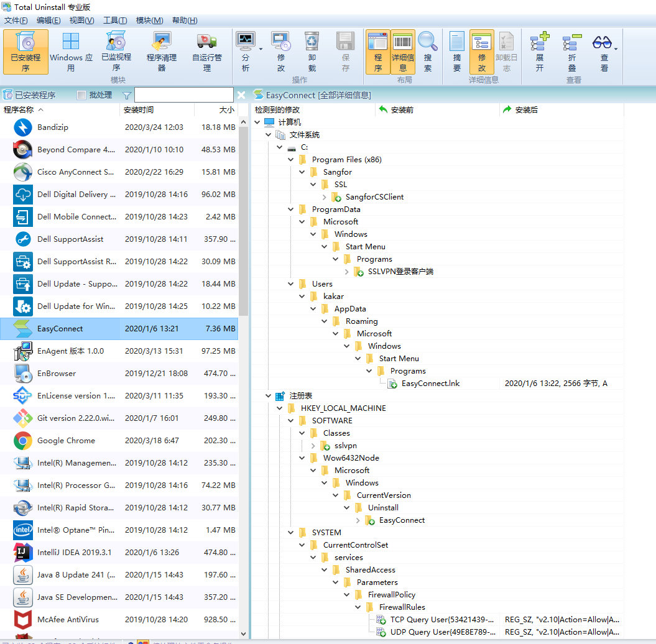The width and height of the screenshot is (656, 644).
Task: Enable the 批处理 checkbox
Action: click(x=83, y=94)
